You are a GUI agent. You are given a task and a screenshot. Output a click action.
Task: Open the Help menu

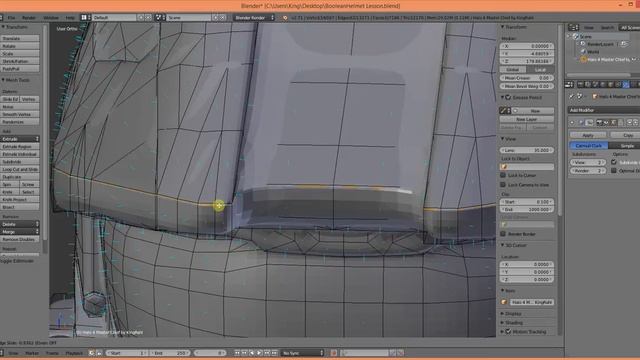(x=70, y=18)
